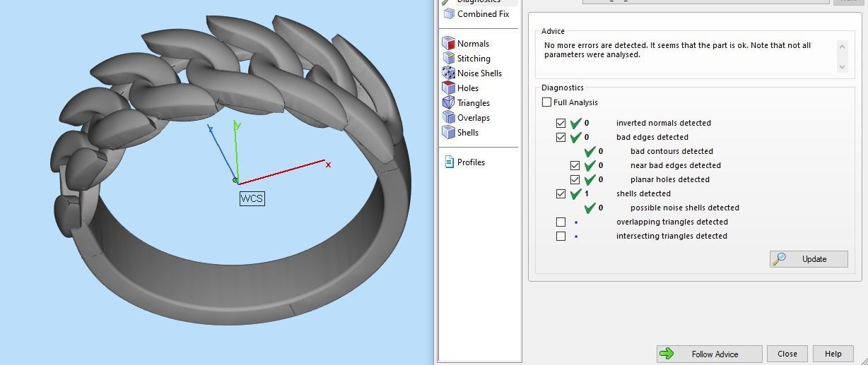
Task: Click the 'bad contours detected' text
Action: click(x=671, y=151)
